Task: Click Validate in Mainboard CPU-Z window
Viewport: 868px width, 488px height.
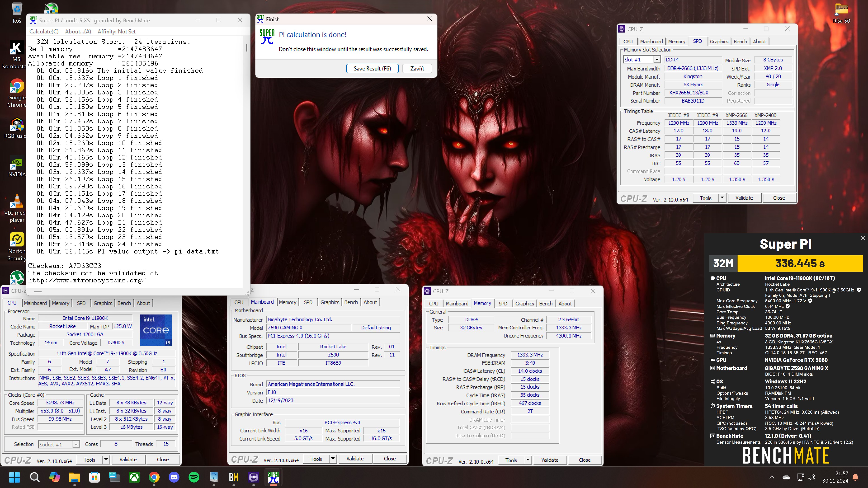Action: pyautogui.click(x=355, y=459)
